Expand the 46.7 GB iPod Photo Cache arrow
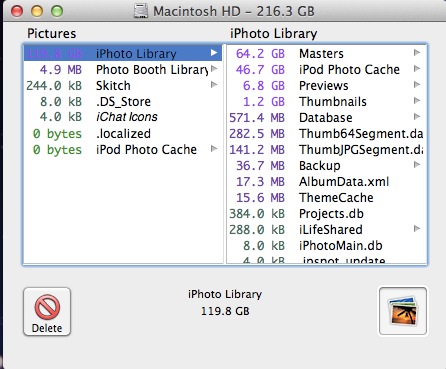This screenshot has height=369, width=446. tap(417, 69)
